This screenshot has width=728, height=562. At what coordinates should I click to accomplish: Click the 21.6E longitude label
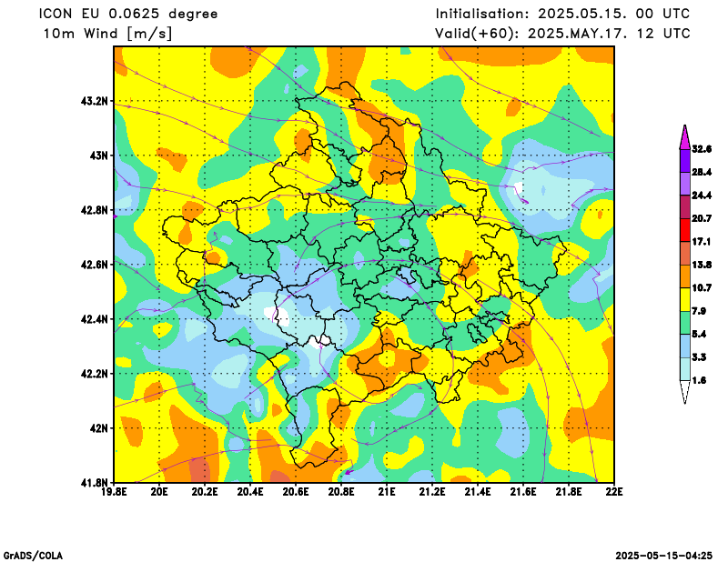click(x=523, y=492)
